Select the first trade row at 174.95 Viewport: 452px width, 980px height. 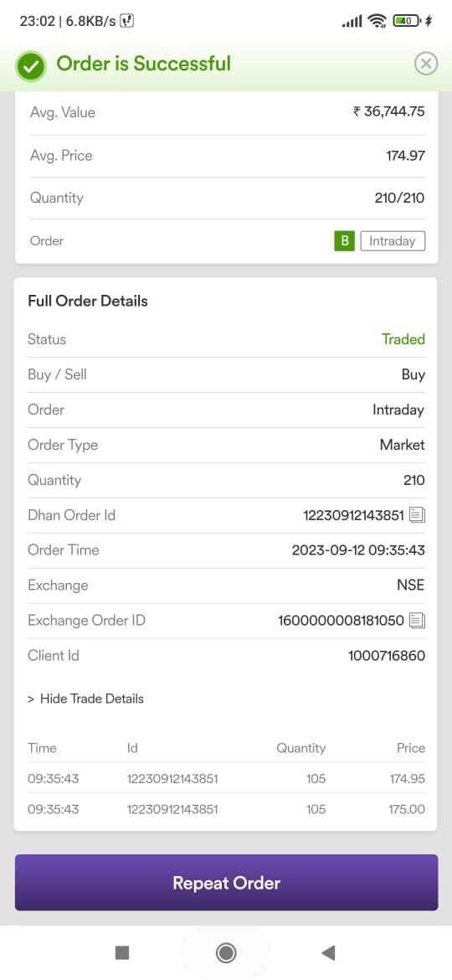pos(226,779)
